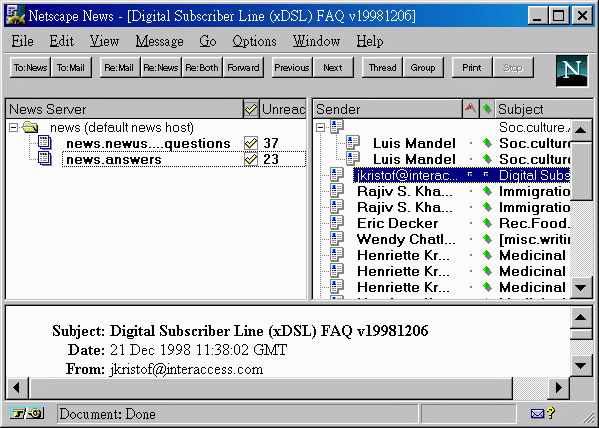Viewport: 599px width, 428px height.
Task: Open the Go menu
Action: point(208,41)
